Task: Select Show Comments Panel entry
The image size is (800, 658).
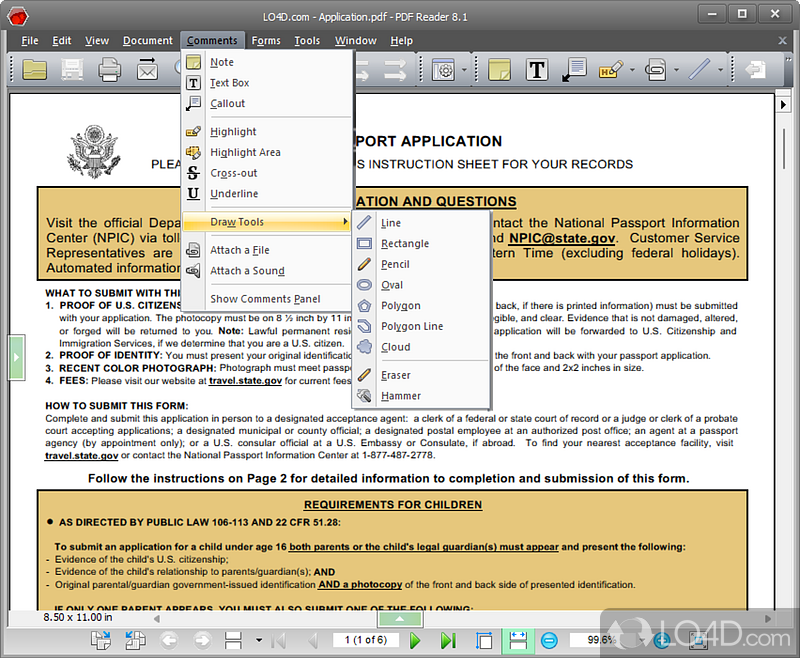Action: pyautogui.click(x=267, y=299)
